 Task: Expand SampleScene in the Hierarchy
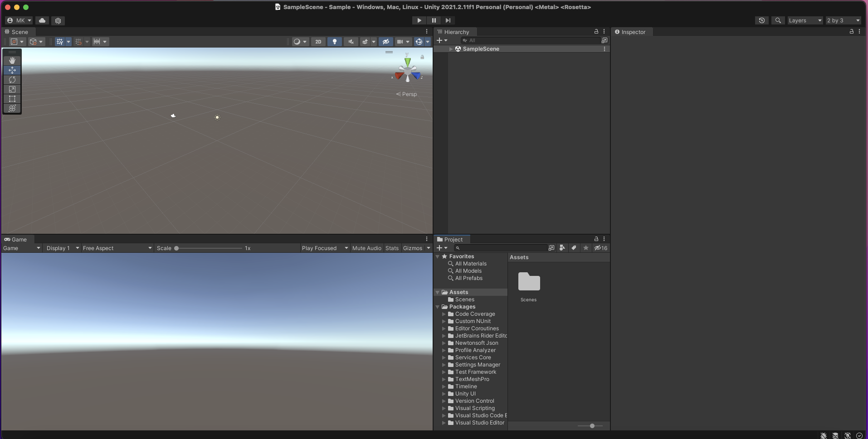pyautogui.click(x=451, y=49)
